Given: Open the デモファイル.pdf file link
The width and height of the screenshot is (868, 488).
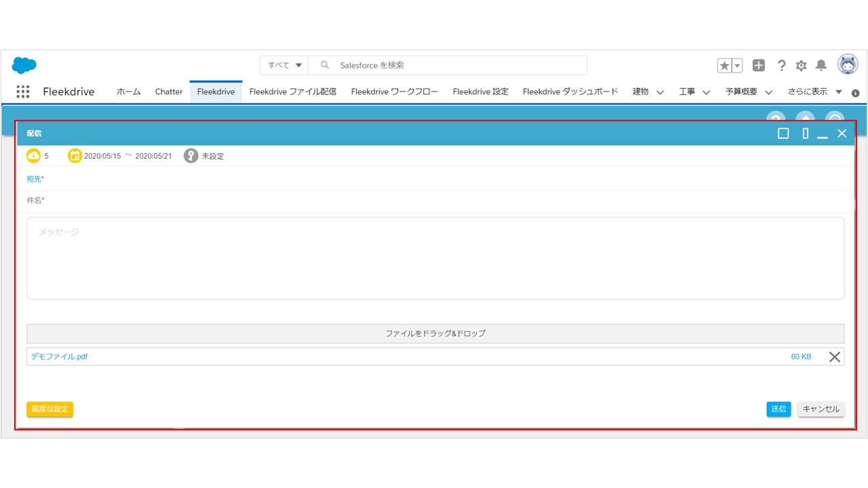Looking at the screenshot, I should [x=59, y=357].
